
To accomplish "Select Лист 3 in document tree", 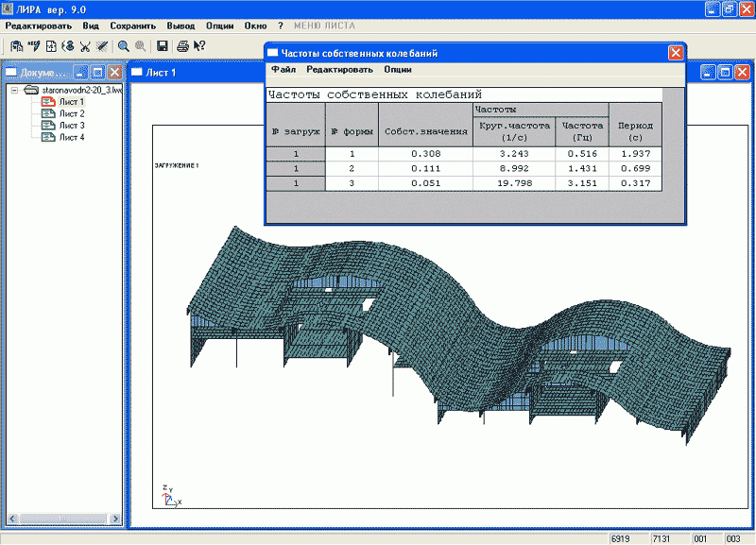I will 72,125.
